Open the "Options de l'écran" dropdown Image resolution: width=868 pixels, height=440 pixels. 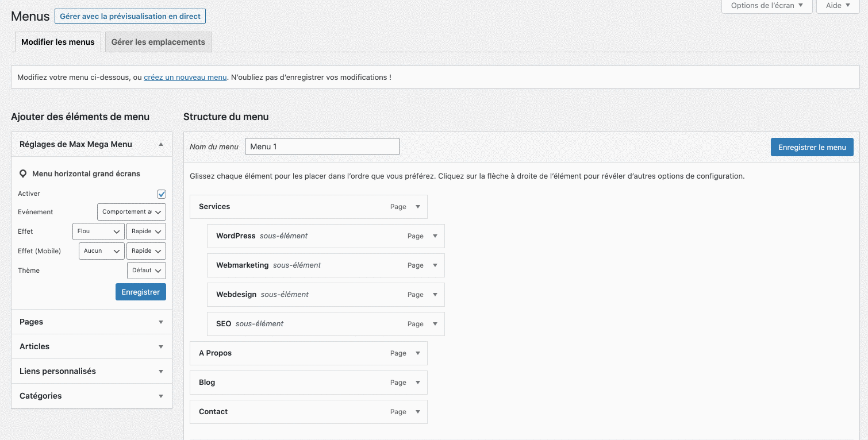[x=766, y=6]
